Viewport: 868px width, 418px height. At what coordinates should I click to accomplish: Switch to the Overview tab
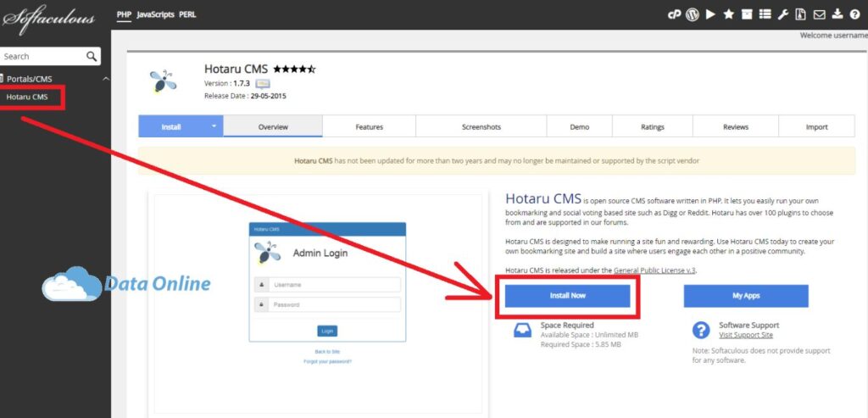click(x=273, y=127)
